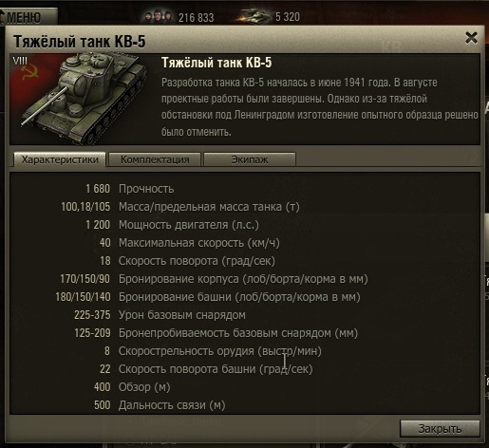Screen dimensions: 489x448
Task: Click the 5 320 free experience counter
Action: click(x=288, y=17)
